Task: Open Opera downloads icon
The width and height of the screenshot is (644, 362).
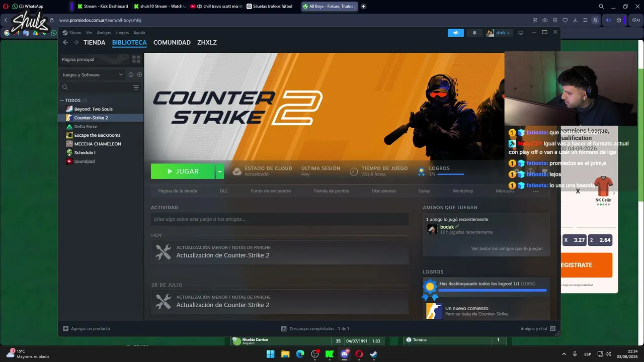Action: click(575, 20)
